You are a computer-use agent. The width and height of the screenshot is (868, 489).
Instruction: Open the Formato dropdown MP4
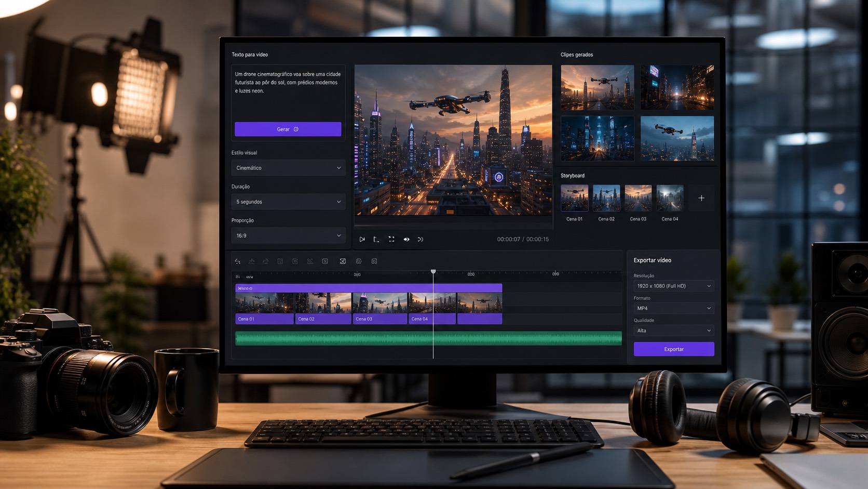tap(674, 308)
